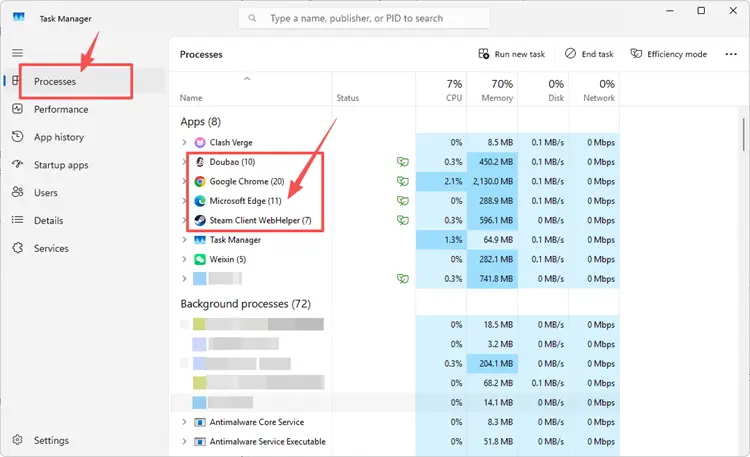The height and width of the screenshot is (457, 750).
Task: Click the Users people icon
Action: pos(18,192)
